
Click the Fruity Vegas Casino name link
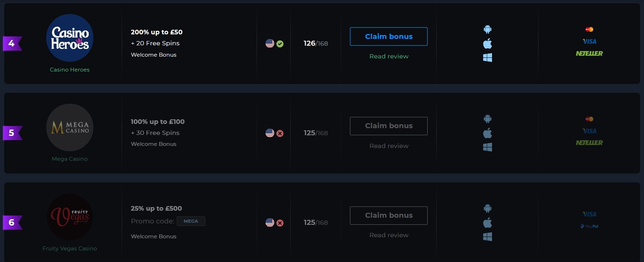coord(70,249)
